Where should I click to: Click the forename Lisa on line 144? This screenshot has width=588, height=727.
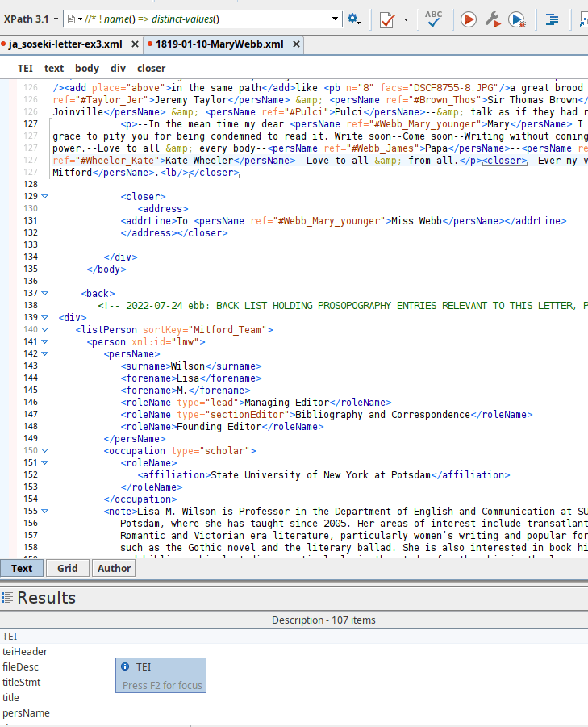pyautogui.click(x=188, y=378)
